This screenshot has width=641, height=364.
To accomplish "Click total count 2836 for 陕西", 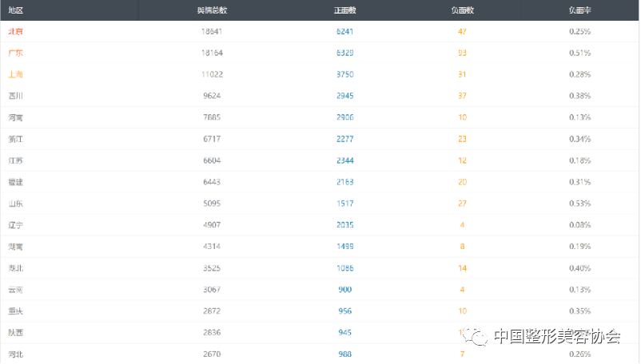I will coord(212,333).
